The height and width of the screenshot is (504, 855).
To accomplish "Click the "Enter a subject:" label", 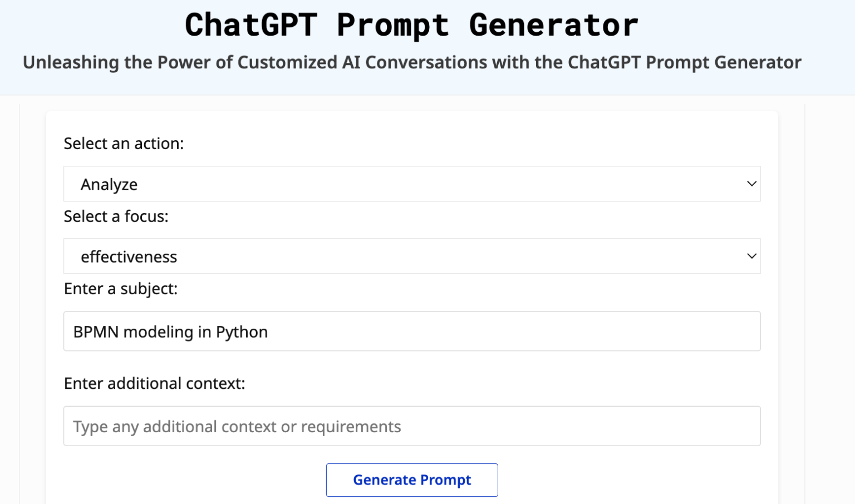I will pyautogui.click(x=120, y=289).
